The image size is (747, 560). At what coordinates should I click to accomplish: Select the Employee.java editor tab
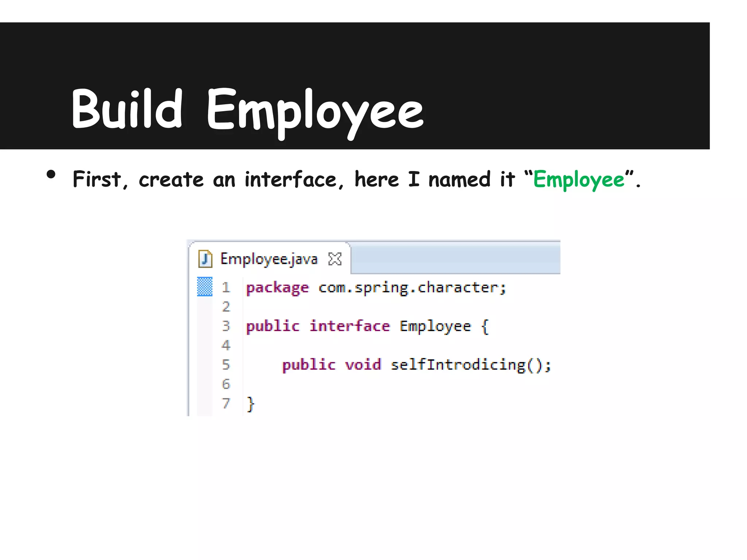click(270, 259)
